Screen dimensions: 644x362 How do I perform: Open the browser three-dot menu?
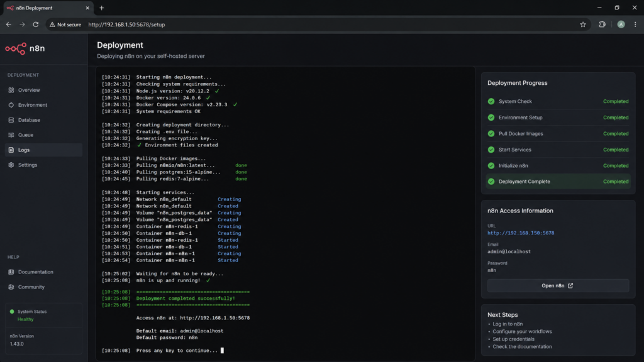tap(635, 25)
